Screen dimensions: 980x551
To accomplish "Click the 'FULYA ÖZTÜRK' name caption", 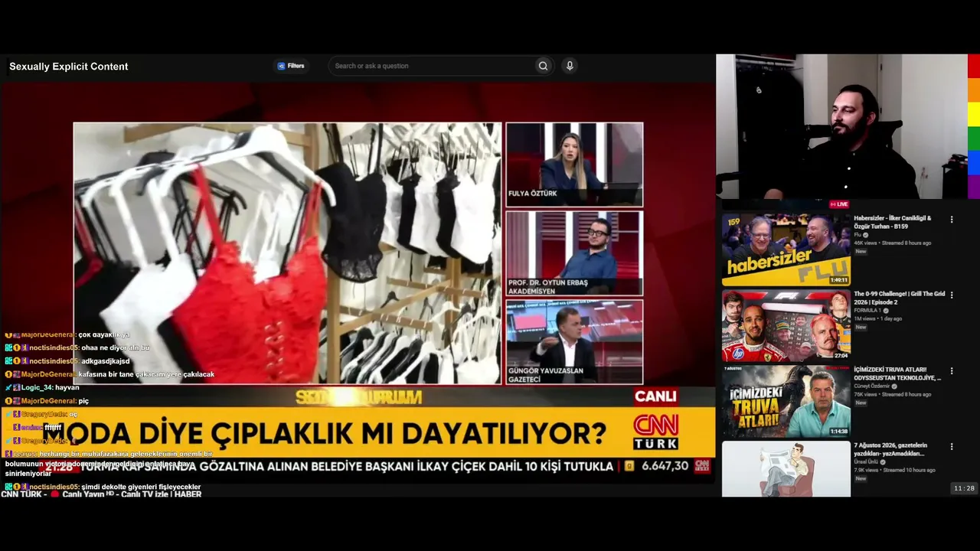I will pos(533,194).
